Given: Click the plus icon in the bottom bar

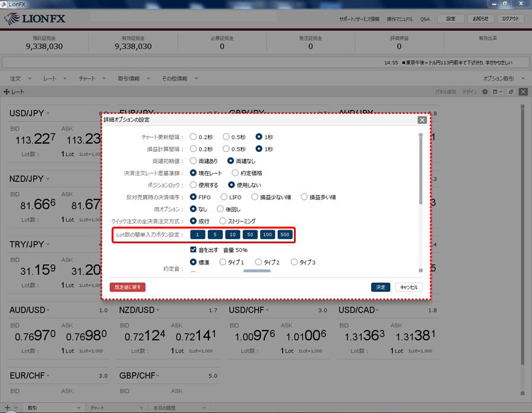Looking at the screenshot, I should click(x=8, y=408).
